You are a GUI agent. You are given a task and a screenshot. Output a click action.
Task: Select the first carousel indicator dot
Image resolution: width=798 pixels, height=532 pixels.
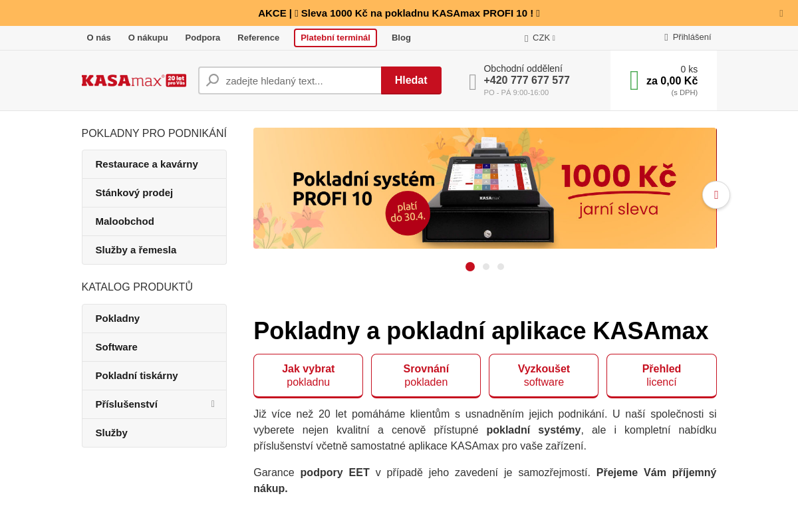click(470, 266)
